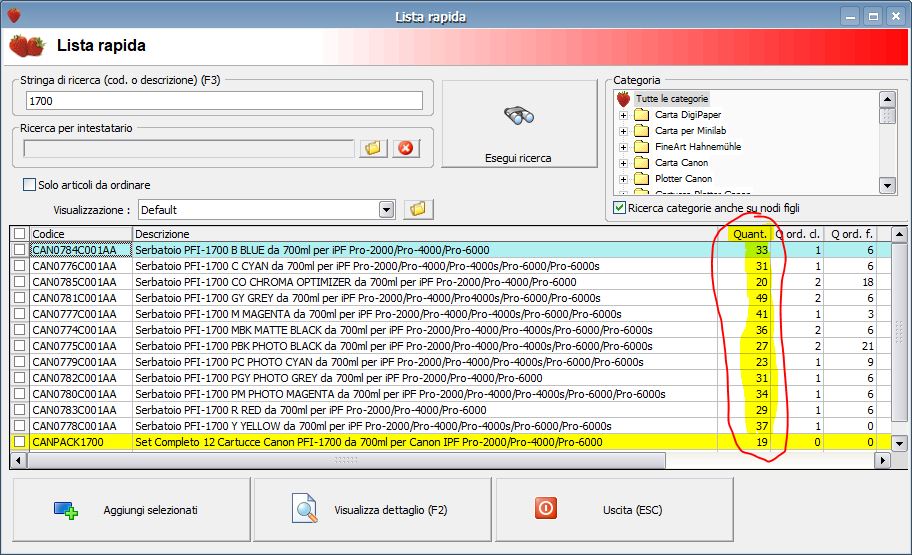Click strawberry icon in the title bar
The height and width of the screenshot is (555, 912).
point(14,15)
